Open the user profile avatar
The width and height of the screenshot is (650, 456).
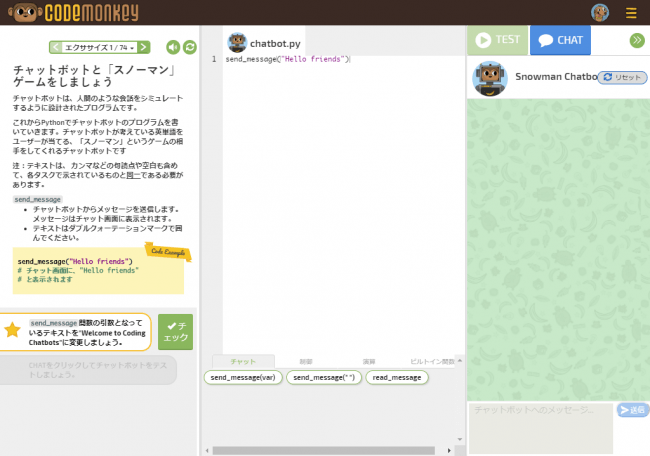click(x=600, y=12)
